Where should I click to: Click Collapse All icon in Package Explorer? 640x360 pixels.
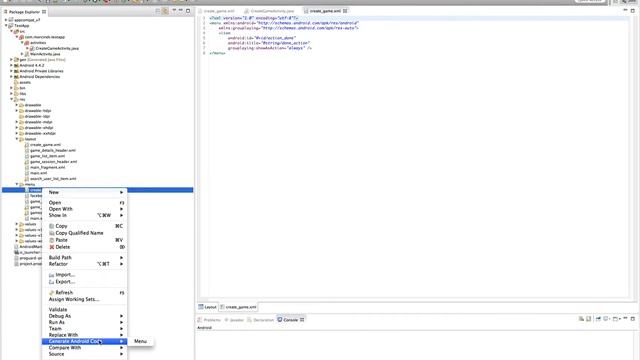click(158, 11)
